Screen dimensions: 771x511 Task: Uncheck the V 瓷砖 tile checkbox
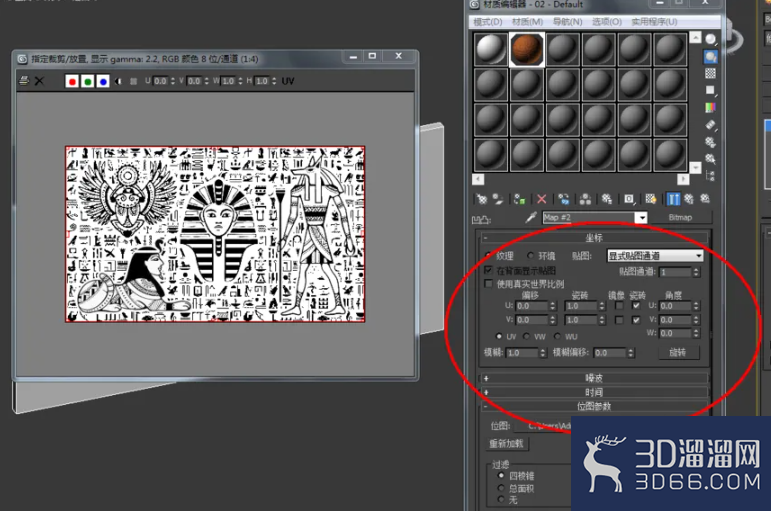(x=636, y=320)
